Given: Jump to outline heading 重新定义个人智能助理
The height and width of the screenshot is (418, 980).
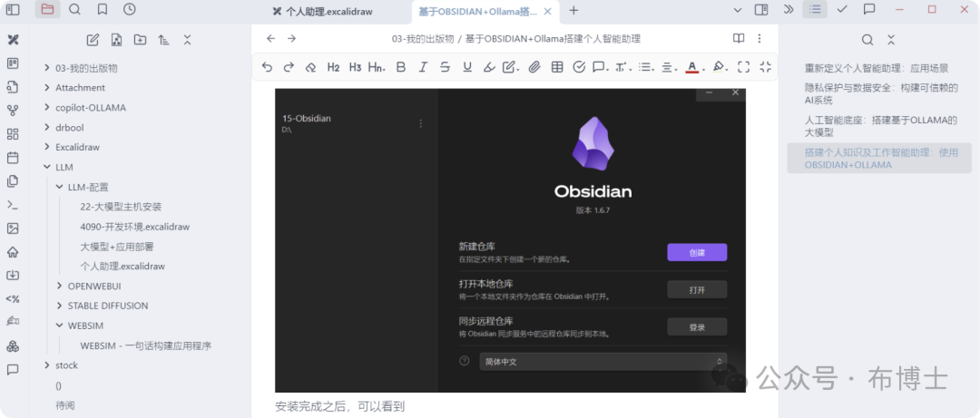Looking at the screenshot, I should pyautogui.click(x=877, y=68).
